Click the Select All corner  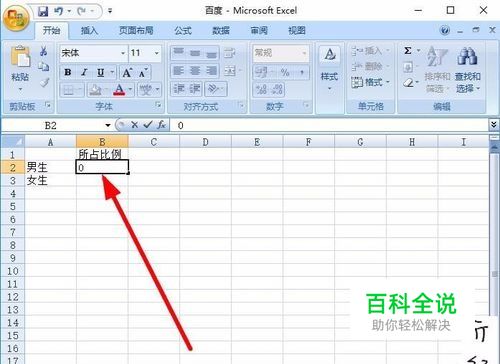tap(13, 142)
